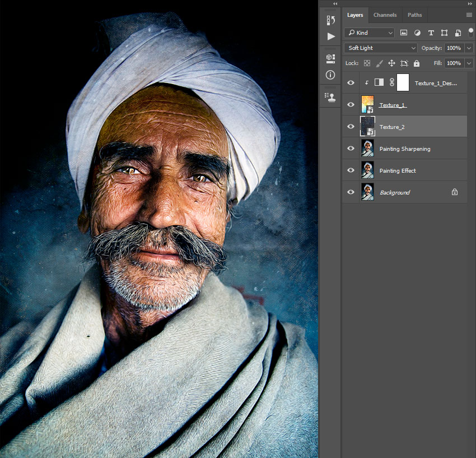
Task: Turn layer filtering on or off
Action: (x=470, y=32)
